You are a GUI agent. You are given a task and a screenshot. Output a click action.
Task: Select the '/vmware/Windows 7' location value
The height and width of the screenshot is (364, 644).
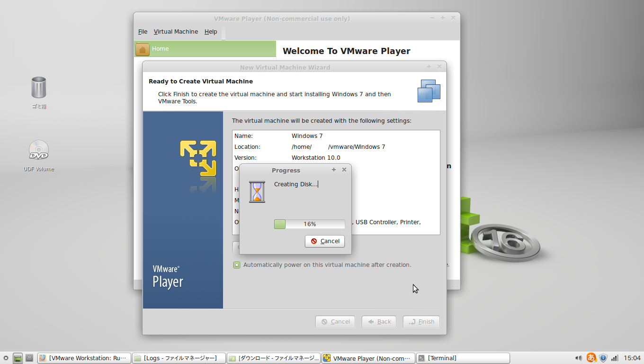pos(357,147)
